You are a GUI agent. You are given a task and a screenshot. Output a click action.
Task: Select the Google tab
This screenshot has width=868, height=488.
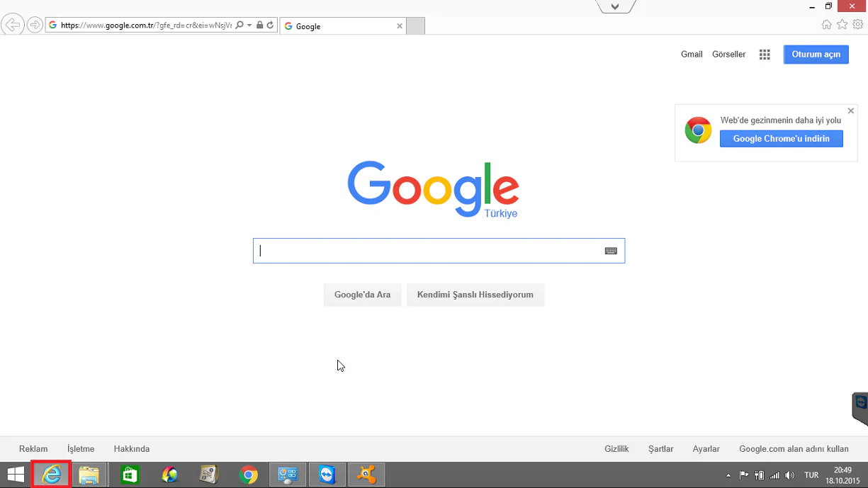342,26
